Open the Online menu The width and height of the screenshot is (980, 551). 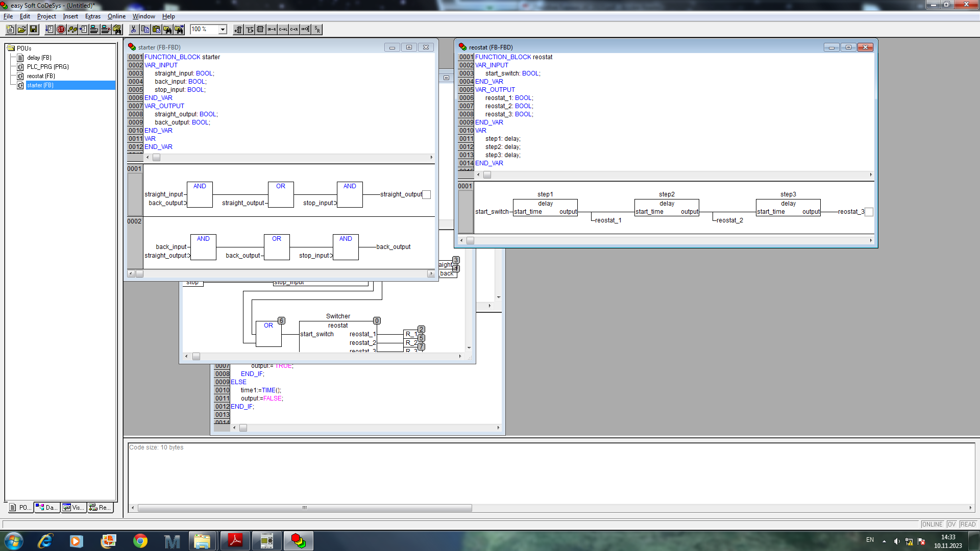pos(116,16)
